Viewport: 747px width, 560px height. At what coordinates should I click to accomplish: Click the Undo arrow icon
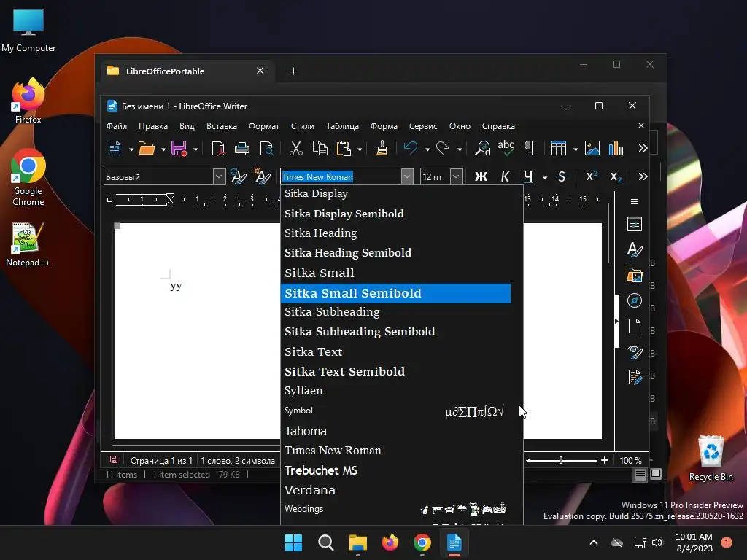tap(410, 149)
